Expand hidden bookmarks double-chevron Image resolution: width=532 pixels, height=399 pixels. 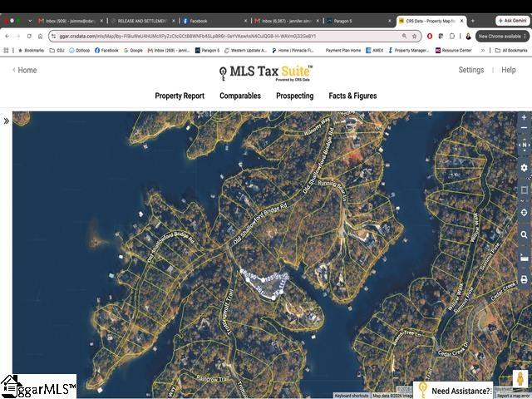pyautogui.click(x=482, y=50)
